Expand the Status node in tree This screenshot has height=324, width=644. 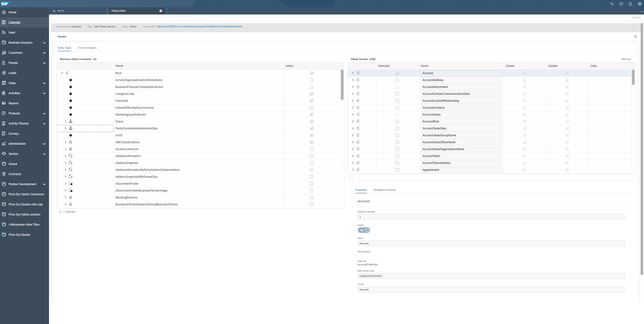[x=66, y=121]
